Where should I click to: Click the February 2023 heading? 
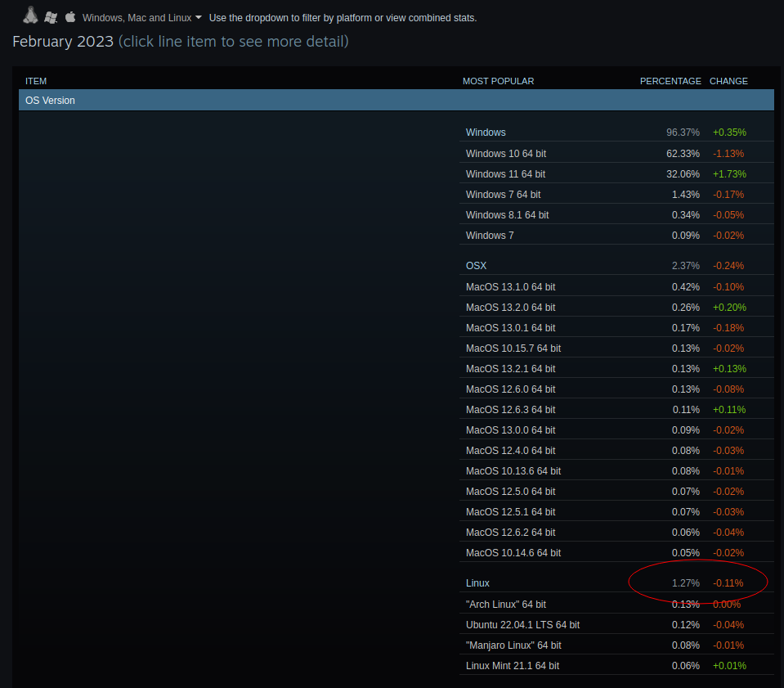[x=63, y=42]
